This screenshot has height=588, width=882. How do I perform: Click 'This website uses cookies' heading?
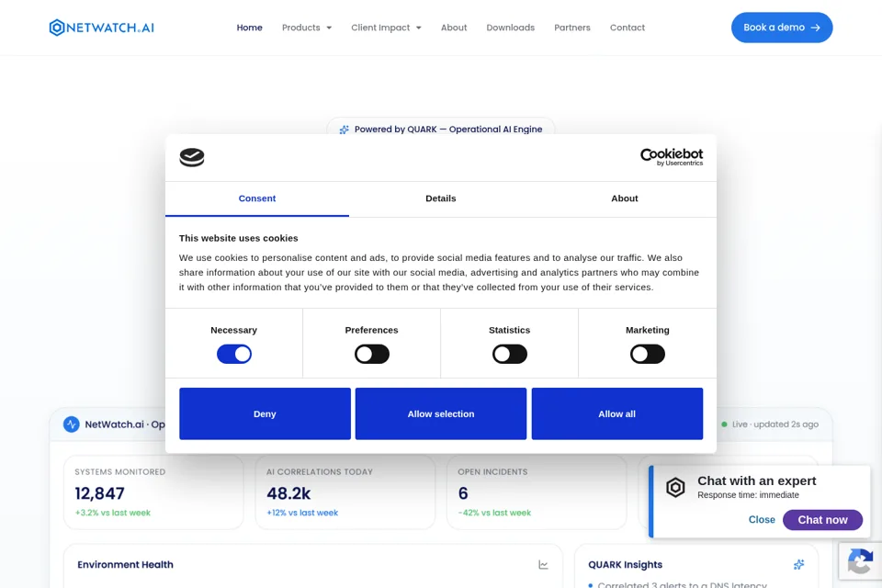pyautogui.click(x=239, y=238)
